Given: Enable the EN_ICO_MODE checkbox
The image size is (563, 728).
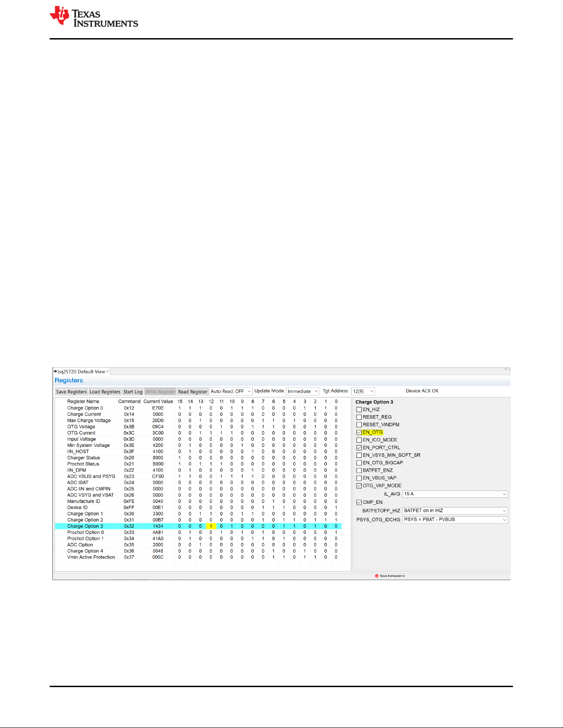Looking at the screenshot, I should point(359,440).
